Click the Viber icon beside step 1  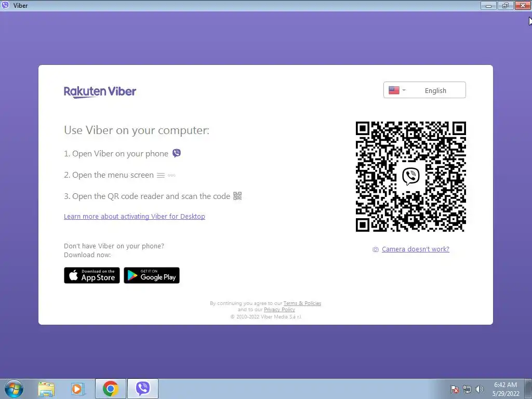point(177,153)
